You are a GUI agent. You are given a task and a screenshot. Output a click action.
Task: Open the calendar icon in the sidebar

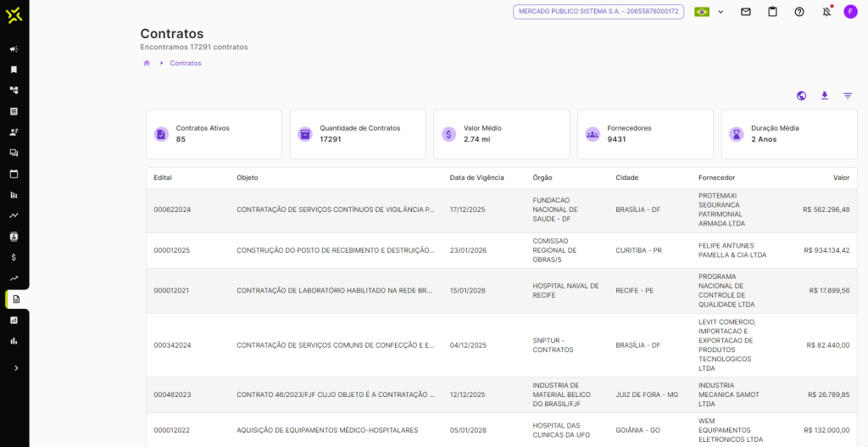14,174
